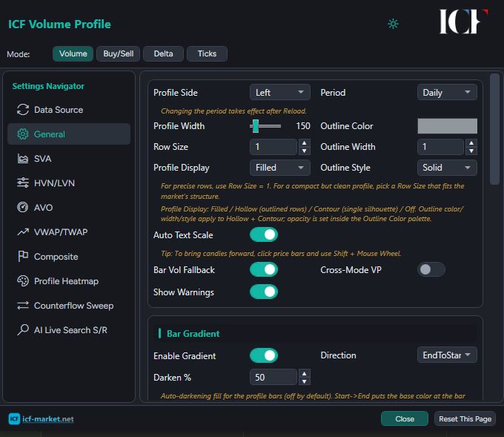Viewport: 504px width, 437px height.
Task: Click the VWAP/TWAP trend line icon
Action: coord(23,231)
